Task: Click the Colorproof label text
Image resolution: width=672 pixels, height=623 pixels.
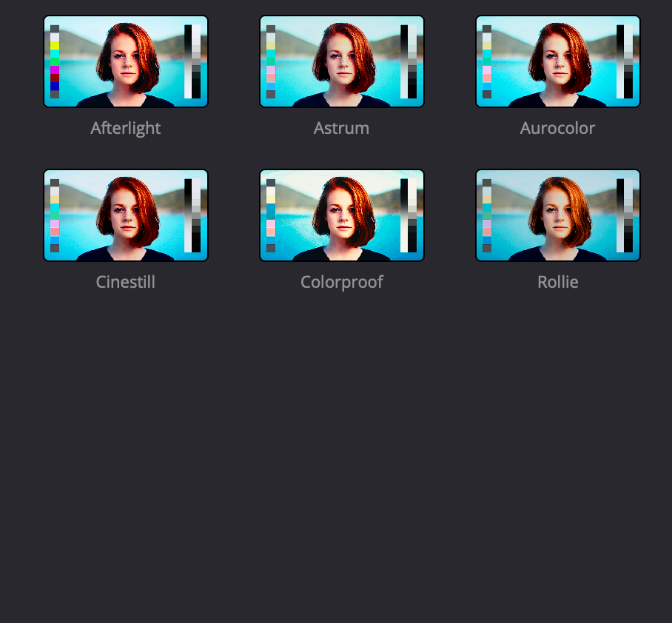Action: point(341,282)
